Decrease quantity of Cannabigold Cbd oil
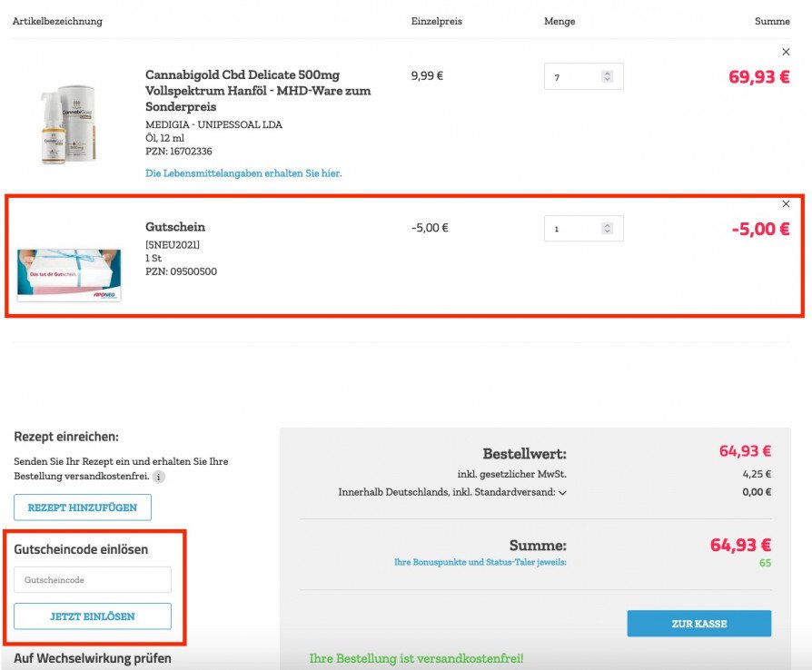Screen dimensions: 812x670 608,79
